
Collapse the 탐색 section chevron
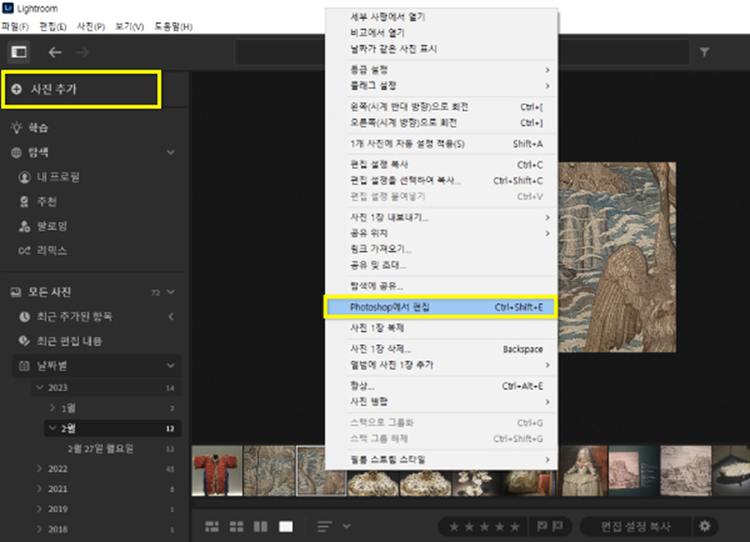(x=170, y=153)
